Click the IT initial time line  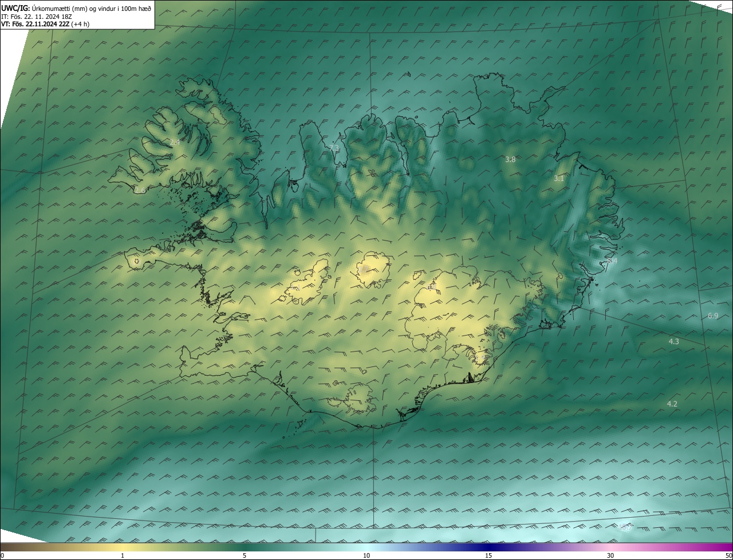[37, 17]
